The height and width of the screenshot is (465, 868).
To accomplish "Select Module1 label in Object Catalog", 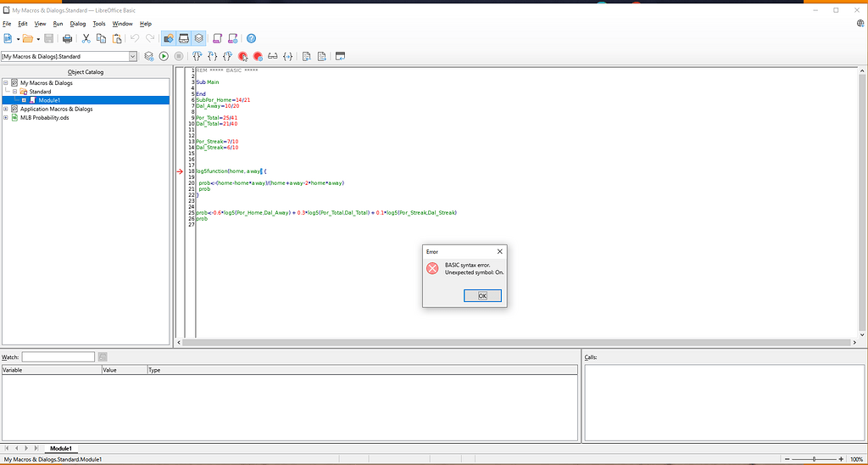I will (x=49, y=100).
